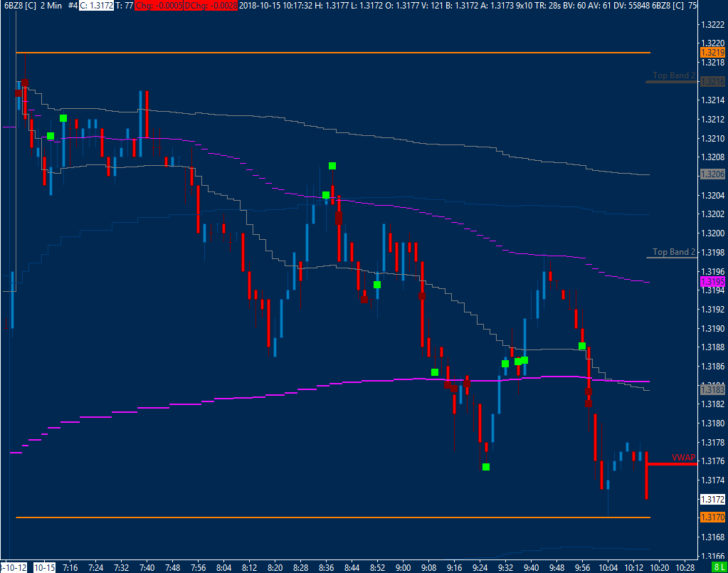This screenshot has width=728, height=573.
Task: Click the 7:16 time axis label
Action: (x=70, y=567)
